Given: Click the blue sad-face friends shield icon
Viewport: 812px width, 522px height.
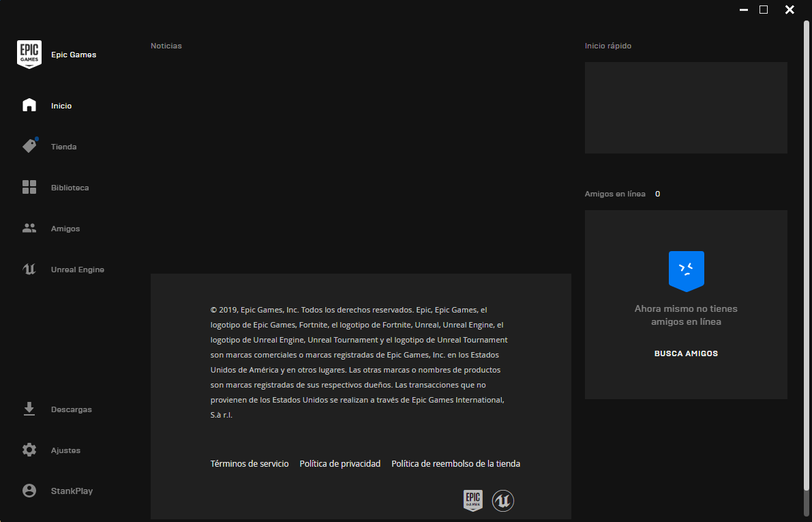Looking at the screenshot, I should point(686,271).
